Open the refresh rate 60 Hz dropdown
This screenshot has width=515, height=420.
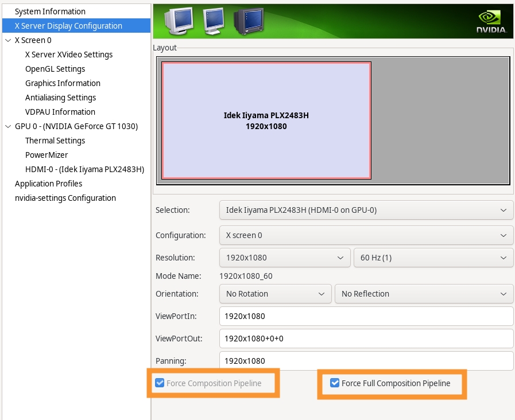pyautogui.click(x=433, y=258)
